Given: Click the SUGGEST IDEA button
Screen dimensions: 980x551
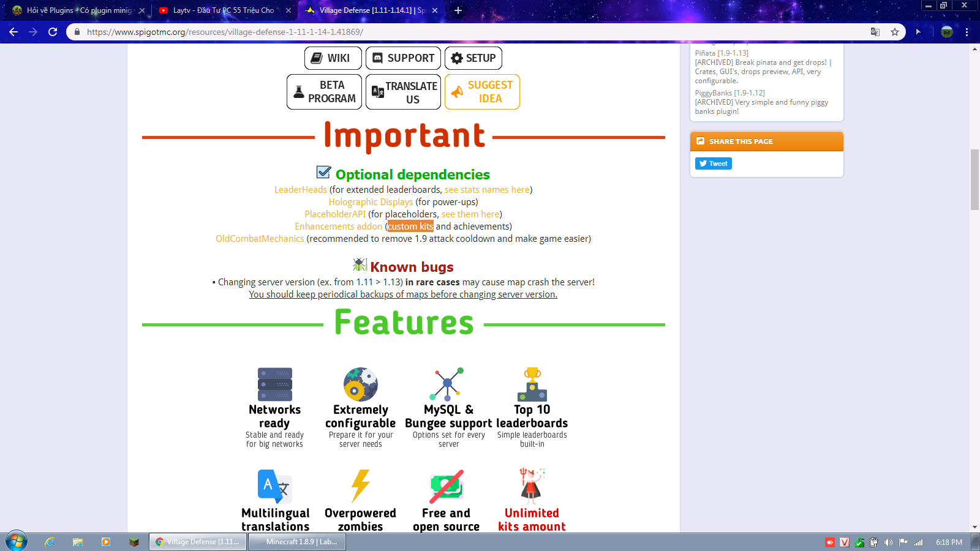Looking at the screenshot, I should 482,92.
